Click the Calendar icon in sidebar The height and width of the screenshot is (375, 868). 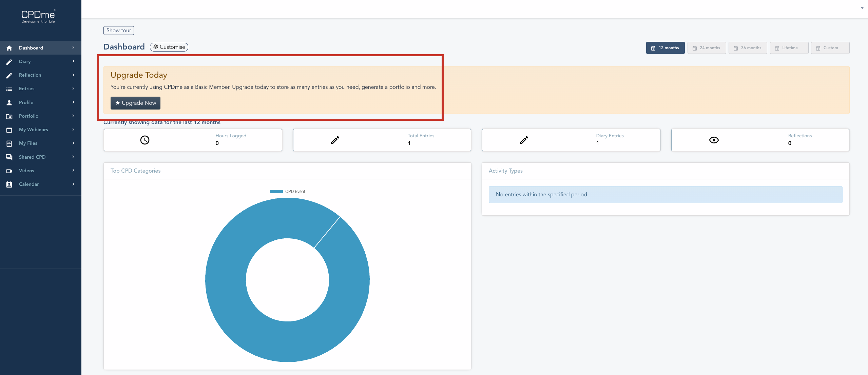coord(9,184)
